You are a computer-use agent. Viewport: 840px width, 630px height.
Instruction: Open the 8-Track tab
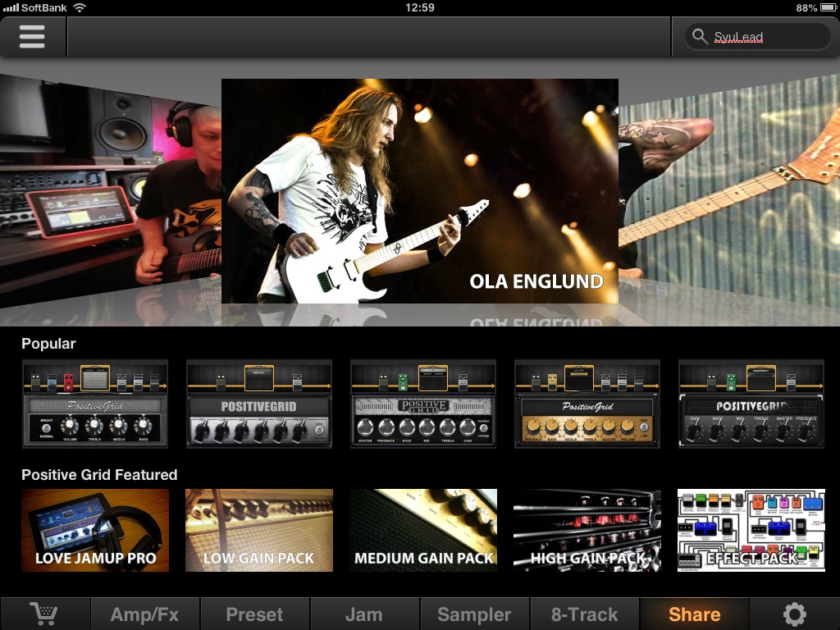[584, 614]
